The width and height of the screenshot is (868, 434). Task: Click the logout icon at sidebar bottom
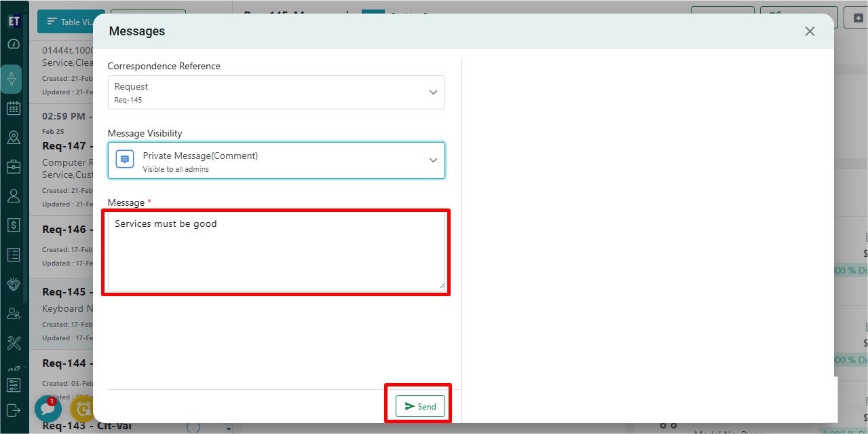(14, 410)
